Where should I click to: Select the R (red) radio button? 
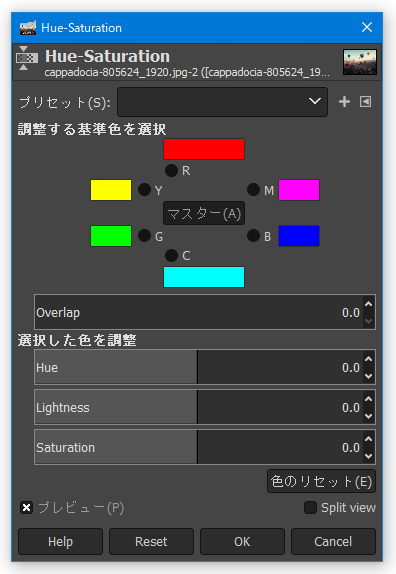(x=171, y=170)
